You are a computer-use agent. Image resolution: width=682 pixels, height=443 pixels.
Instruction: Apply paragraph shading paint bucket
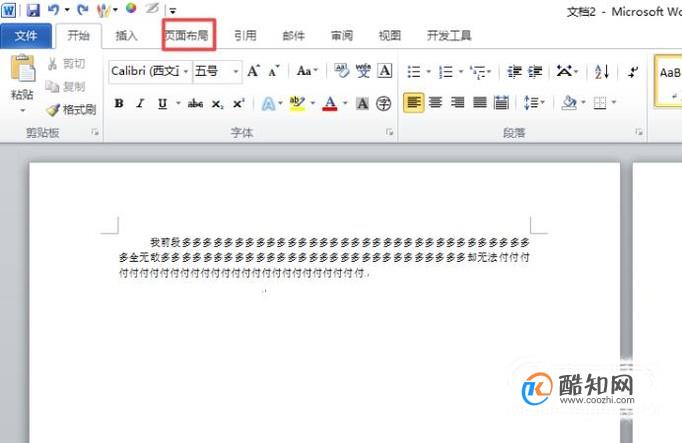click(569, 103)
